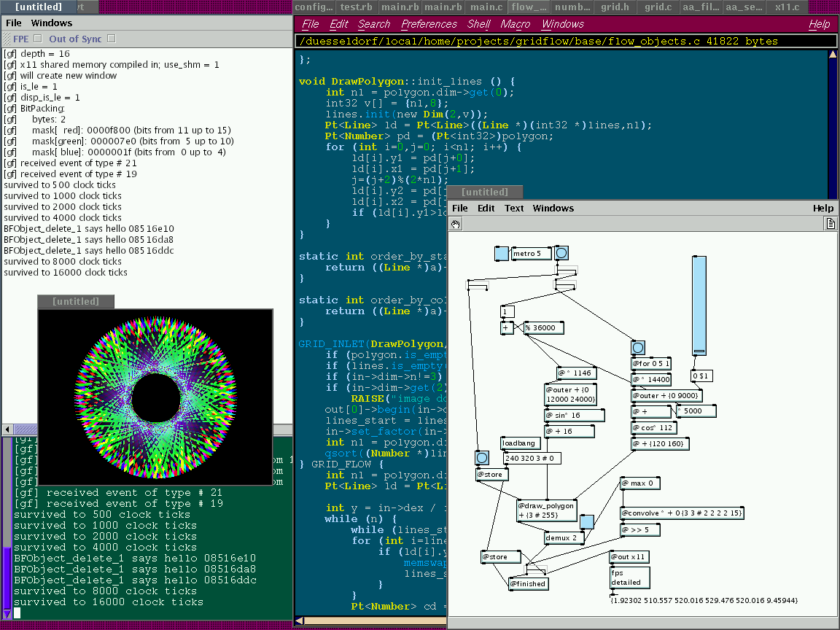The image size is (840, 630).
Task: Click the scroll-up arrow in the code editor
Action: point(833,55)
